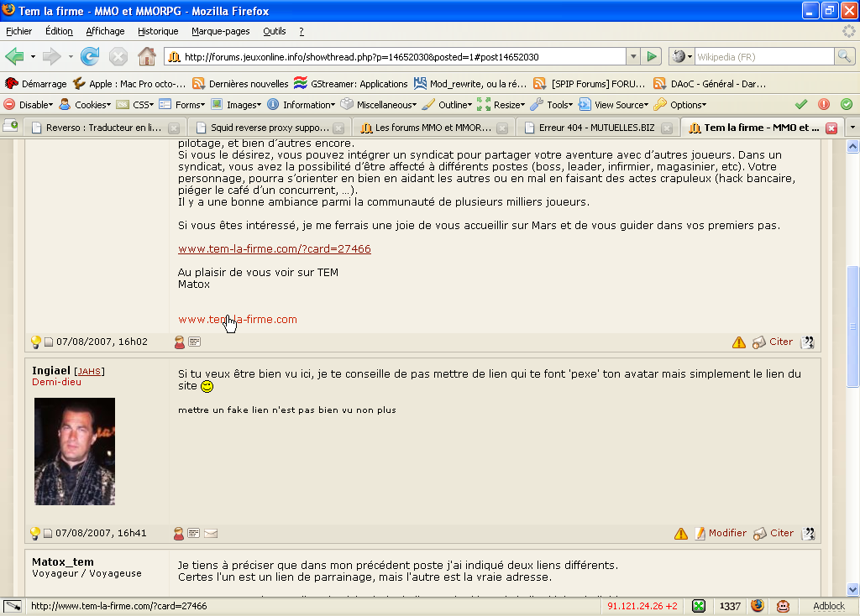Screen dimensions: 860x616
Task: Open the Affichage menu
Action: coord(105,31)
